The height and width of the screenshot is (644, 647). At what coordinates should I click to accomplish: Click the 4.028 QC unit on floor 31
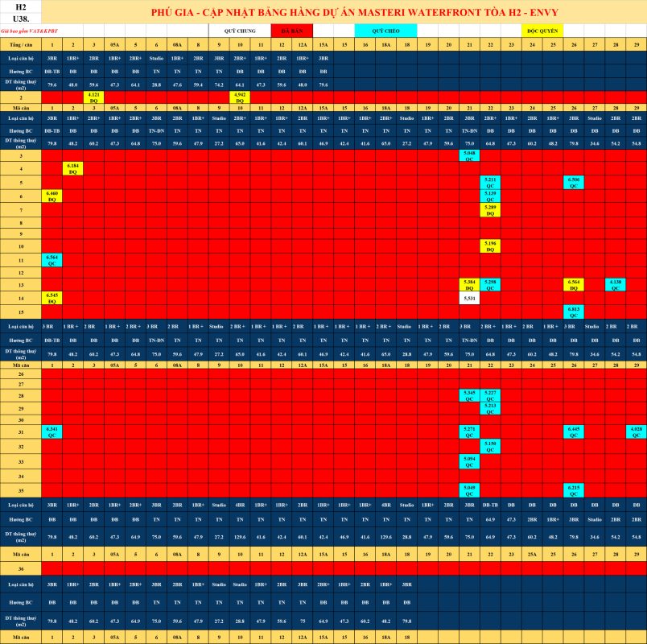(x=636, y=431)
